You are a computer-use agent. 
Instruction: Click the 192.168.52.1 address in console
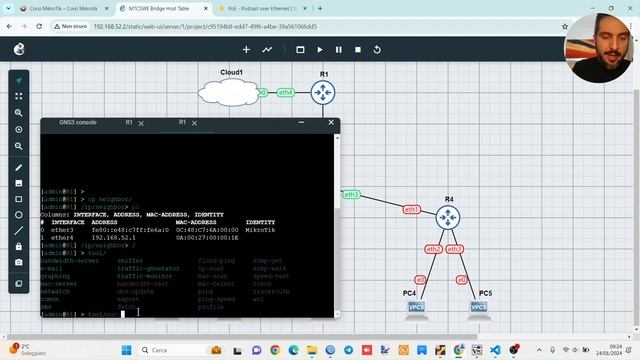[x=113, y=238]
